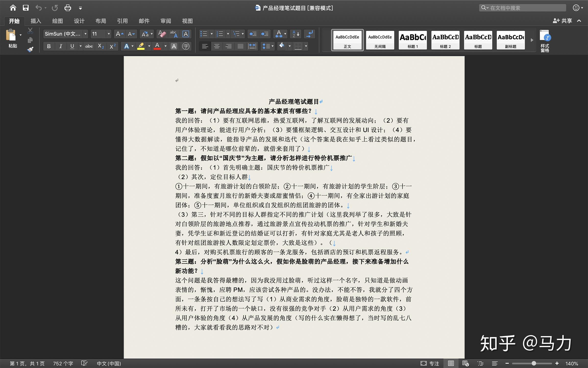The height and width of the screenshot is (368, 588).
Task: Click the Phonetic Guide icon
Action: (174, 34)
